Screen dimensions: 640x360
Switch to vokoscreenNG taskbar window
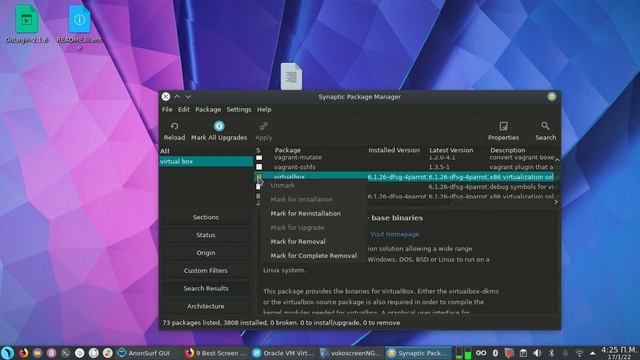point(351,353)
